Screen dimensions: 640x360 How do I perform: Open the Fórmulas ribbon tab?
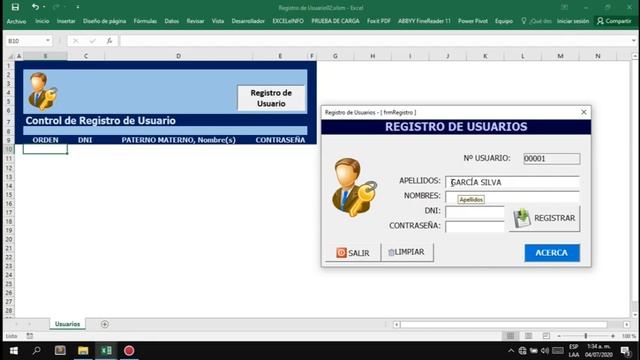tap(145, 21)
